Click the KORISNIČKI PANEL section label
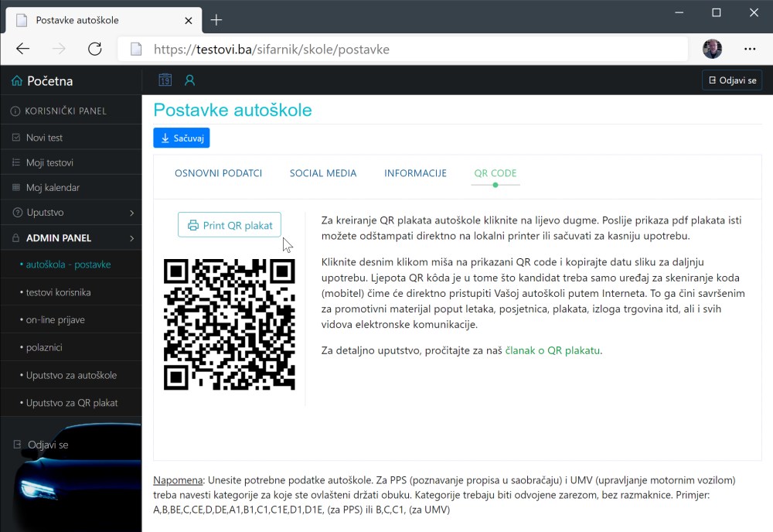Screen dimensions: 773x532 tap(66, 111)
